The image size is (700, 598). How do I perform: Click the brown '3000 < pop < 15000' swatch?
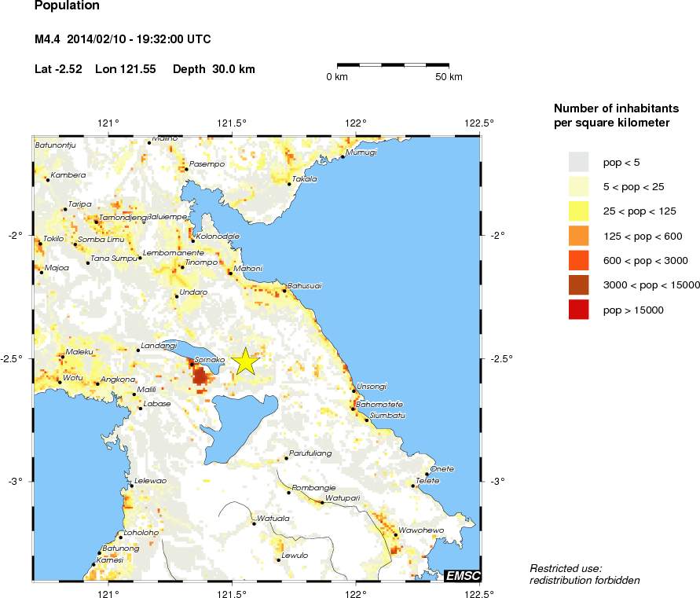point(578,284)
